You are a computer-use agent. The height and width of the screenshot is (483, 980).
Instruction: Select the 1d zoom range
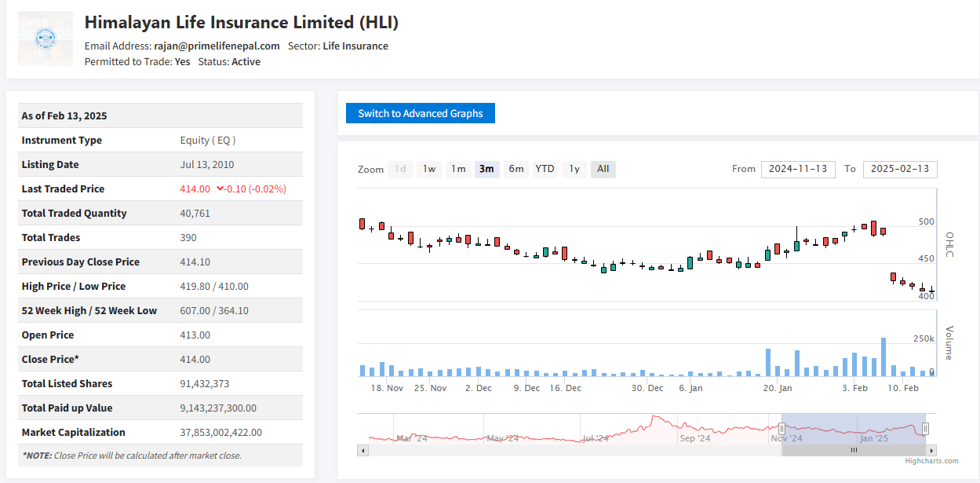[400, 169]
